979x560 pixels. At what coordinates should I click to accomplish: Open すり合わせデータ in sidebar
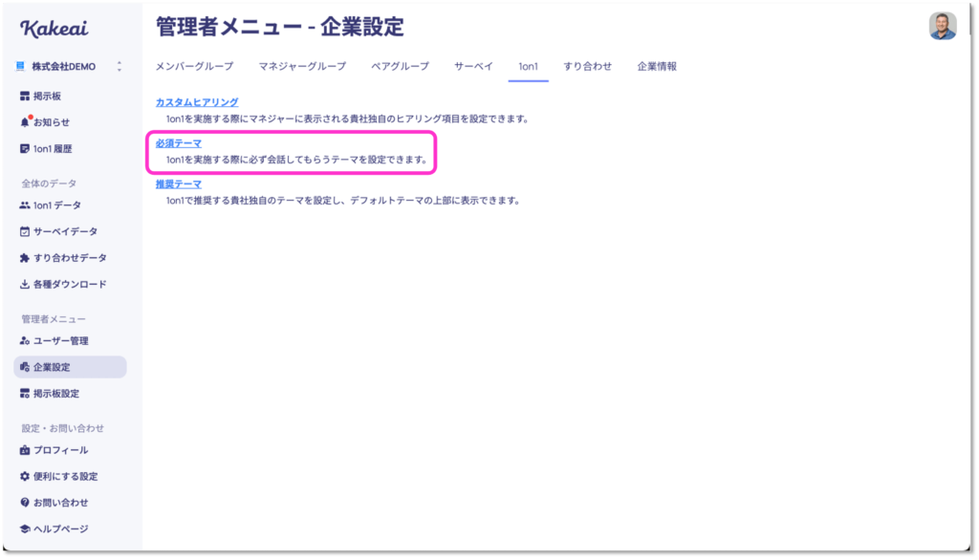point(70,258)
